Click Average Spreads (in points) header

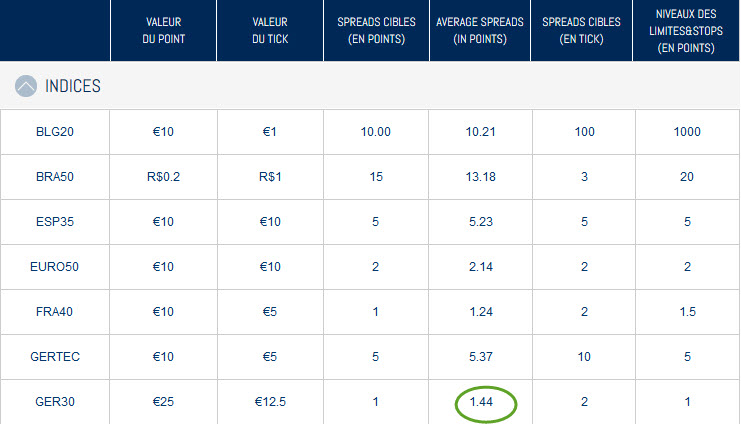coord(480,31)
